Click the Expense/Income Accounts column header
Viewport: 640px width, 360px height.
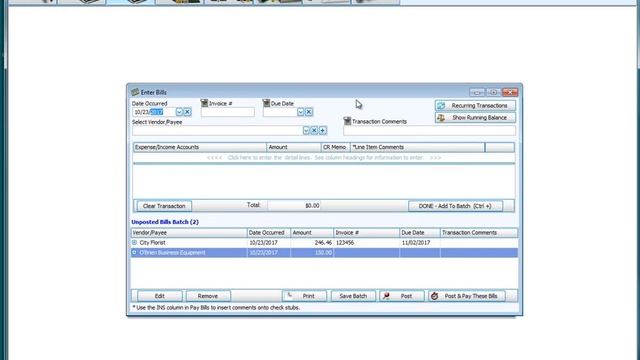tap(200, 147)
